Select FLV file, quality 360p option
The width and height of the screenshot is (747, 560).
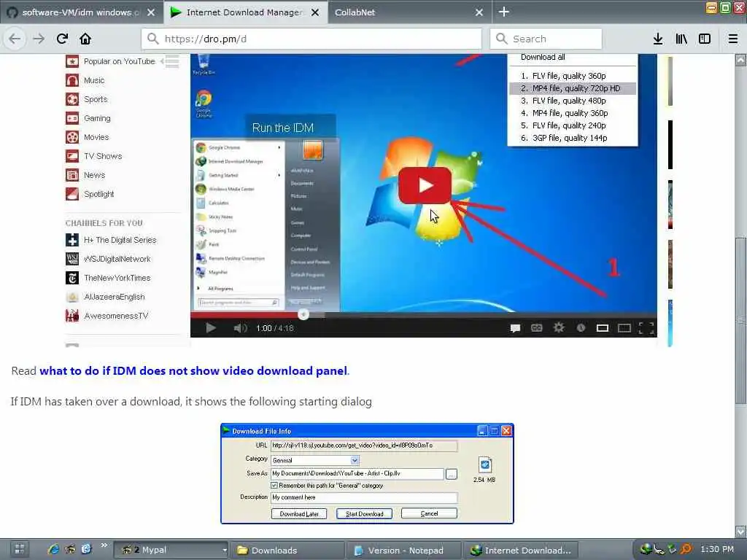point(573,76)
